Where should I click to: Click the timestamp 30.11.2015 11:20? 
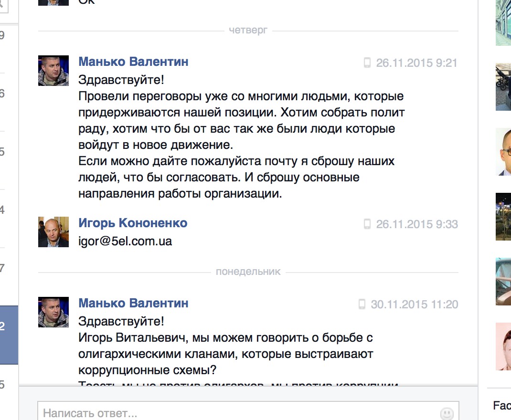coord(415,304)
